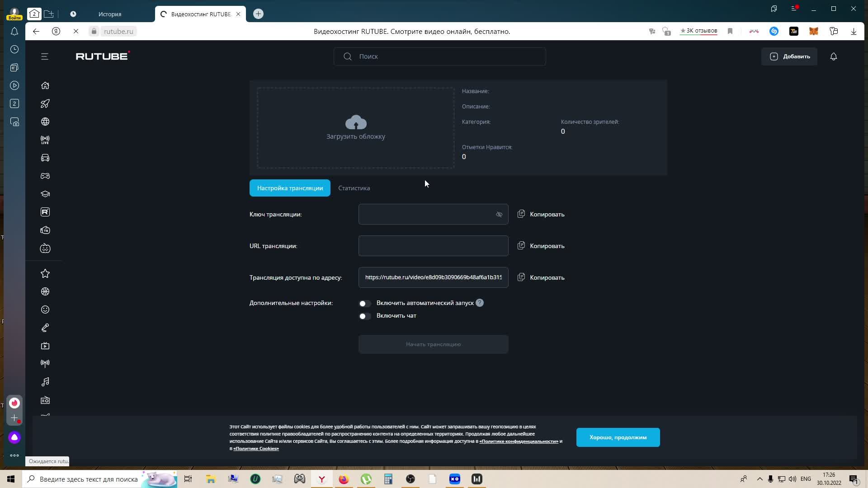Screen dimensions: 868x488
Task: Click the automatic launch help question mark
Action: point(480,303)
